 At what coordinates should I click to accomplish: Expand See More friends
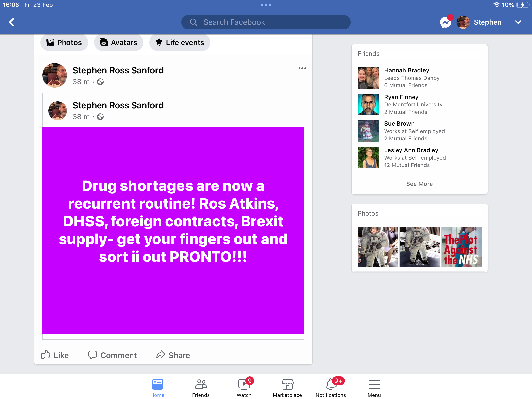coord(419,184)
